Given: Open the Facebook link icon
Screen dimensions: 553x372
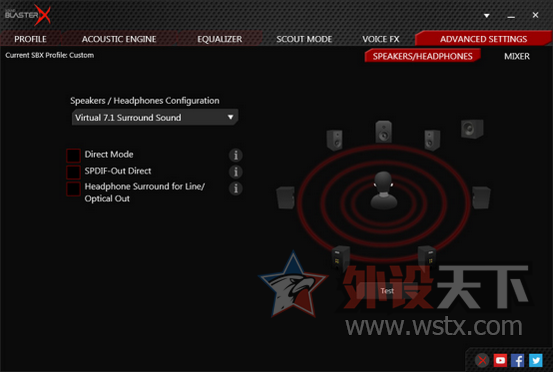Looking at the screenshot, I should coord(517,360).
